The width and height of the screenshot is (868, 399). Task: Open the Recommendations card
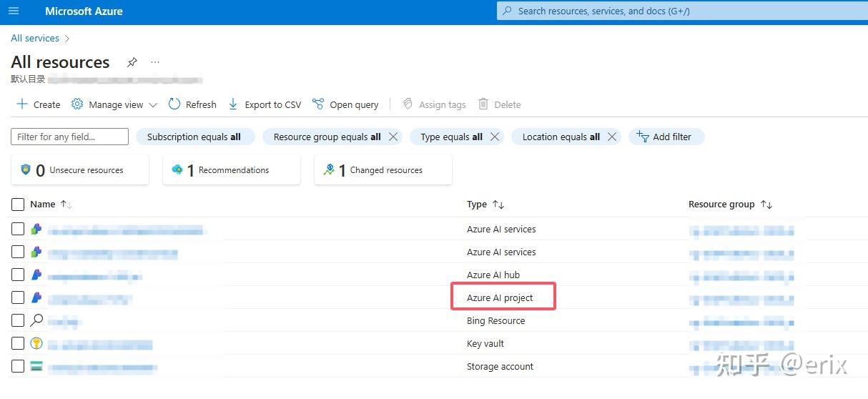click(232, 170)
